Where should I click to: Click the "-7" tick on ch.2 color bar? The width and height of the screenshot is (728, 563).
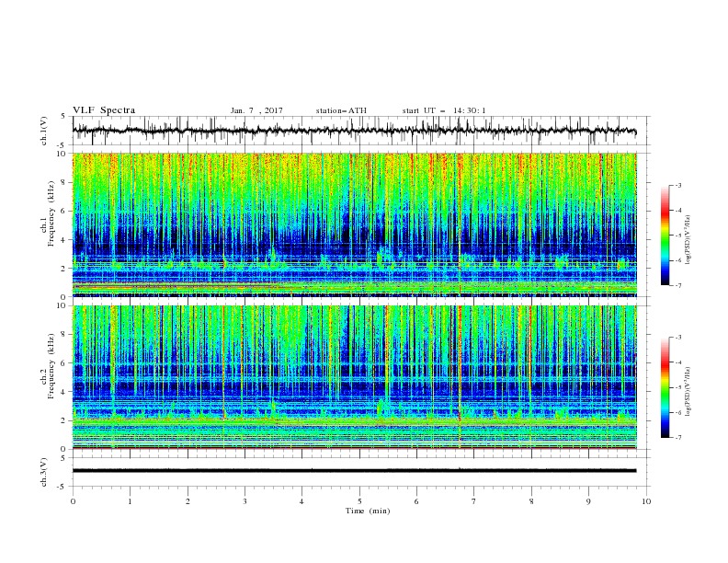pyautogui.click(x=677, y=438)
